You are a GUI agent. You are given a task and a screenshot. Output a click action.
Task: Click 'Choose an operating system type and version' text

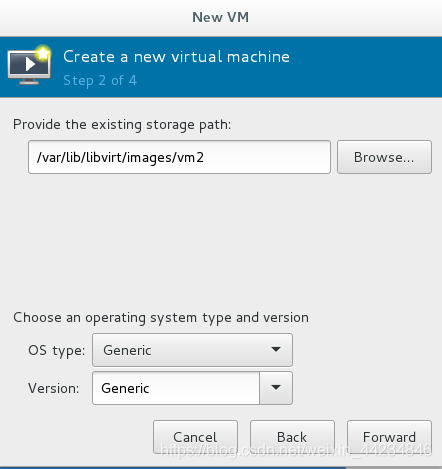point(161,318)
